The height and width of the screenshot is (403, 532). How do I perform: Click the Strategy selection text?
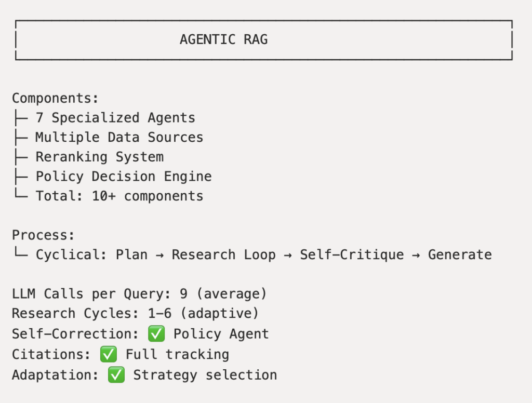(x=205, y=375)
